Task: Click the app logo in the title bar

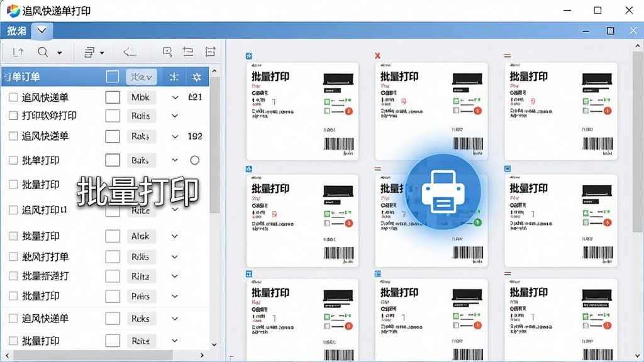Action: 13,10
